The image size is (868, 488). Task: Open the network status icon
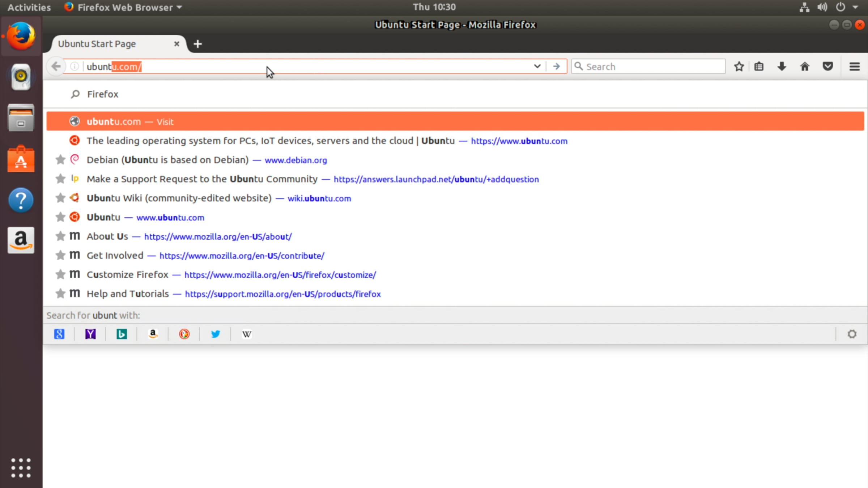click(x=804, y=7)
